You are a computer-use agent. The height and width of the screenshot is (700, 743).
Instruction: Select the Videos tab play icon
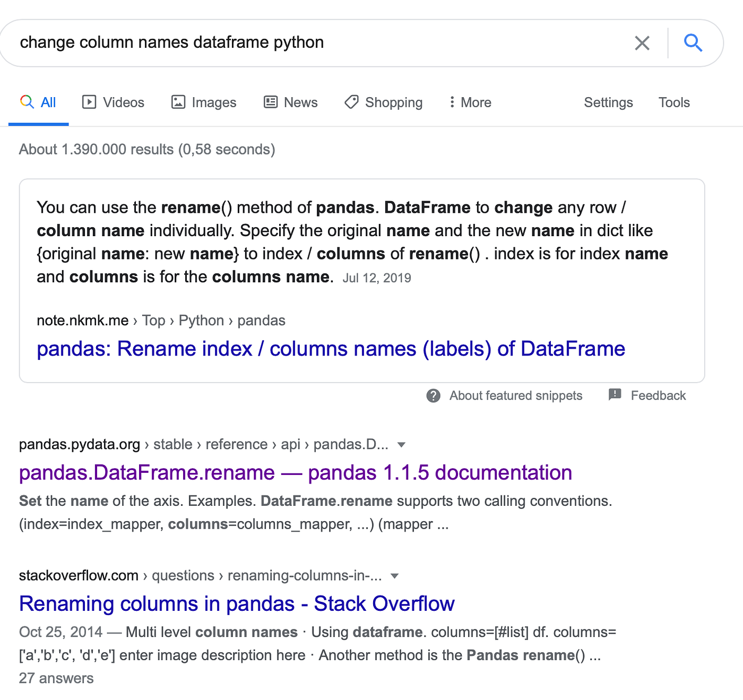(89, 102)
